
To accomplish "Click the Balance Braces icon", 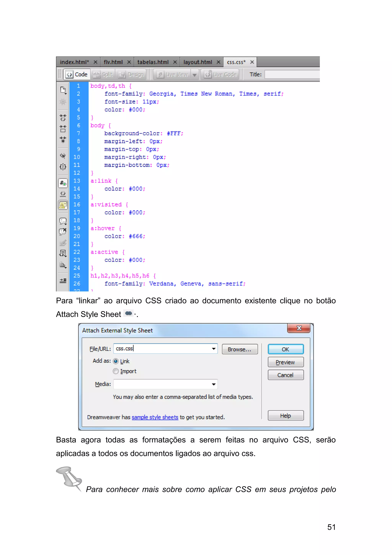I will click(x=63, y=167).
